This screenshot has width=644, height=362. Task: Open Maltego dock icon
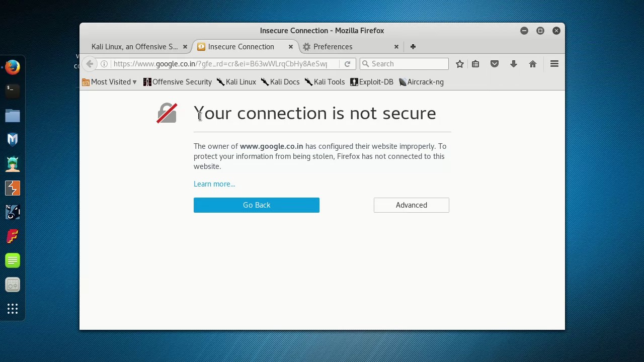click(x=13, y=212)
